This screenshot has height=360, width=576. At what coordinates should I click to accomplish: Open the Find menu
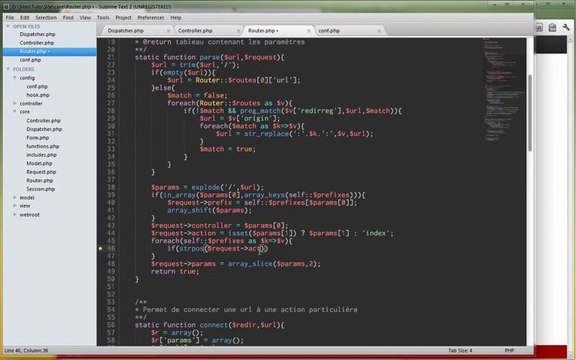tap(68, 18)
